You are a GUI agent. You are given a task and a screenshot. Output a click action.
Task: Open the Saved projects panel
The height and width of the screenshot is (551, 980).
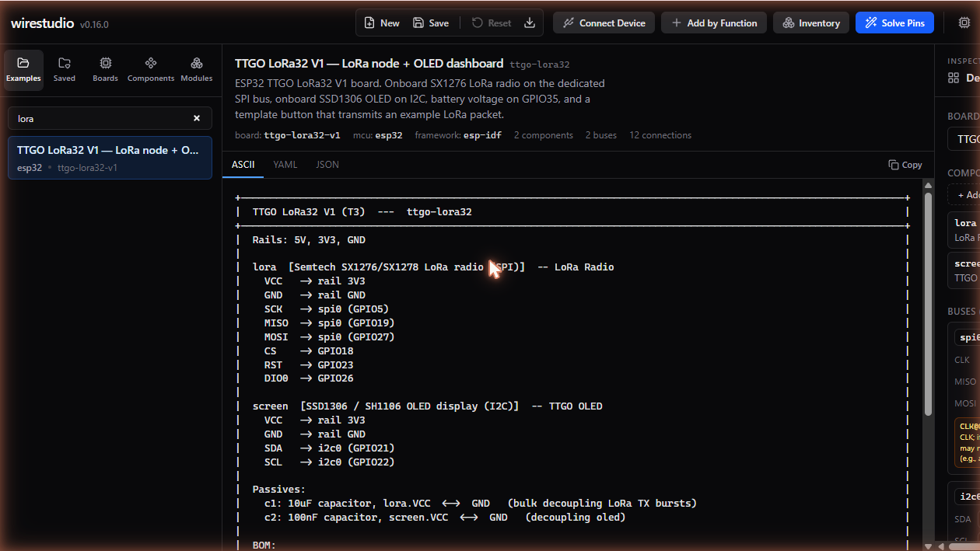pos(65,70)
